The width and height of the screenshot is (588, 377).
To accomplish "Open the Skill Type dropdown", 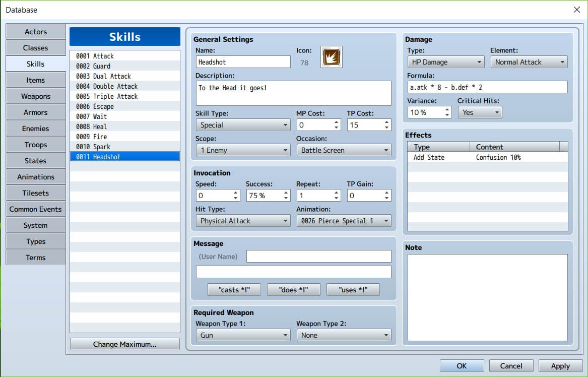I will [243, 125].
